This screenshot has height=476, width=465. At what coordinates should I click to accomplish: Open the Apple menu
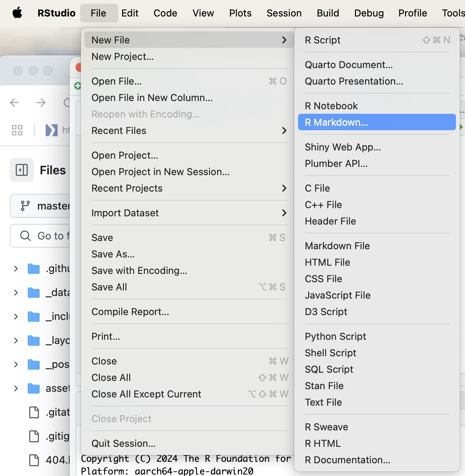point(17,13)
